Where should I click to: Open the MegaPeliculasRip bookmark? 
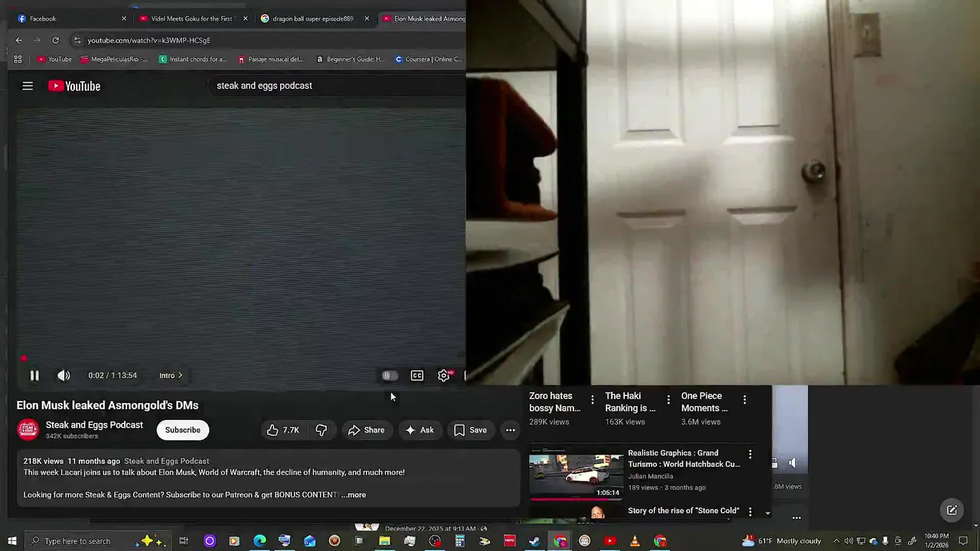pyautogui.click(x=113, y=59)
